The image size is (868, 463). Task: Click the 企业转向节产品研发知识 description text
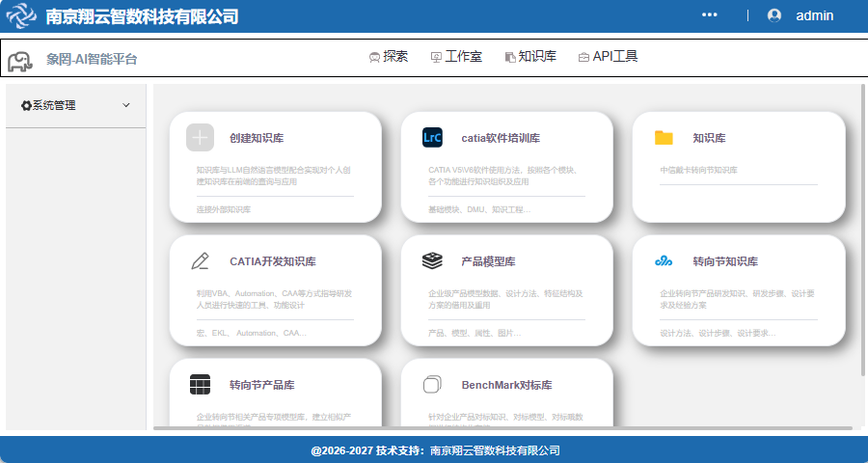point(738,299)
